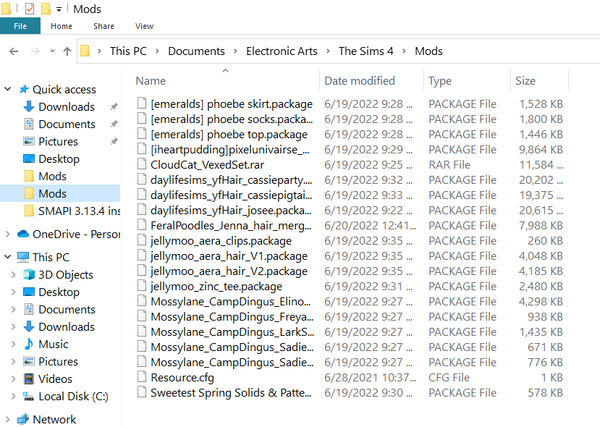The height and width of the screenshot is (427, 600).
Task: Select 'CloudCat_VexedSet.rar' archive
Action: [x=207, y=165]
